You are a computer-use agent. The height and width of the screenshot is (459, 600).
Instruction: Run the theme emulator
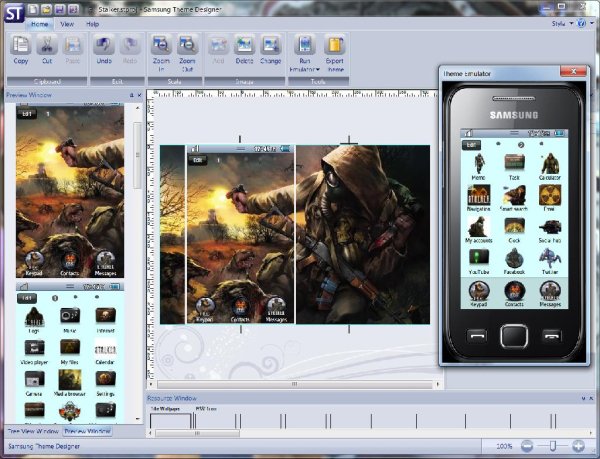click(x=305, y=45)
